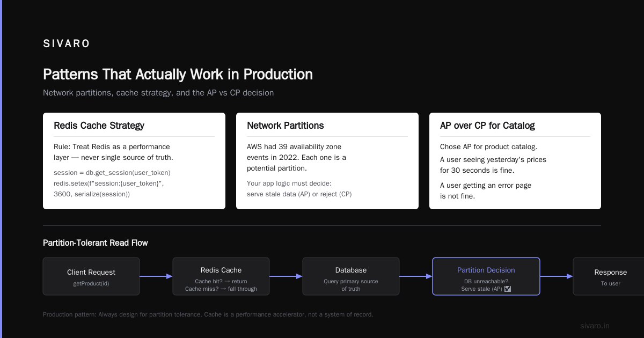This screenshot has height=338, width=644.
Task: Click the subtitle about network partitions and cache strategy
Action: [x=158, y=93]
